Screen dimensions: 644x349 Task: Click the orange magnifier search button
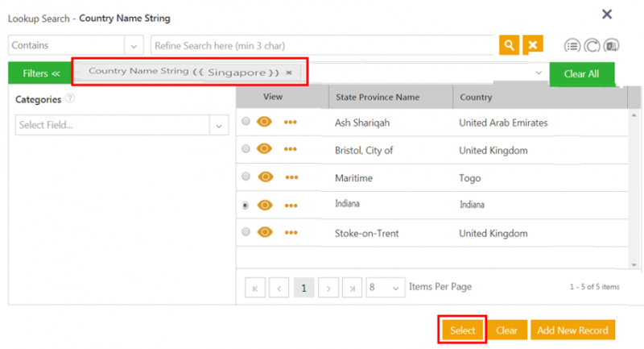click(509, 45)
